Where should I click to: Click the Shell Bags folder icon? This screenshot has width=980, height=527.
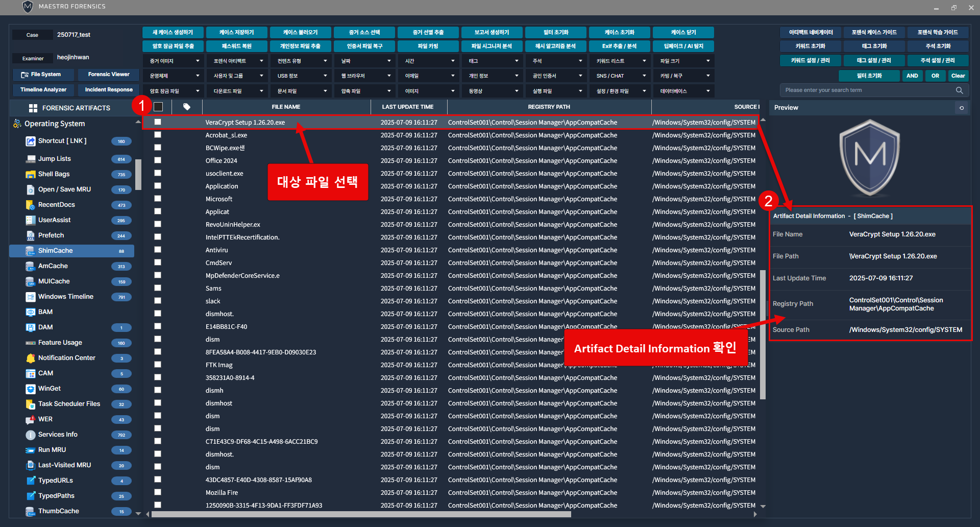tap(30, 174)
